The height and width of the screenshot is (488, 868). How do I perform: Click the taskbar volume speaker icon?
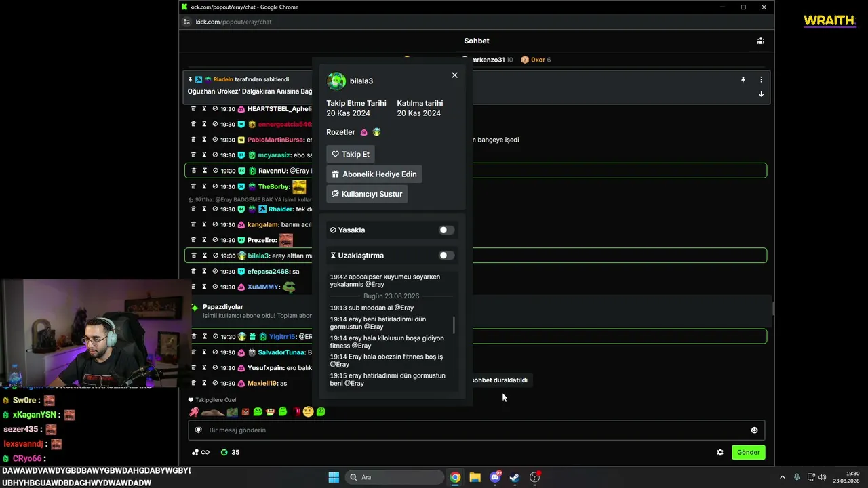tap(822, 477)
